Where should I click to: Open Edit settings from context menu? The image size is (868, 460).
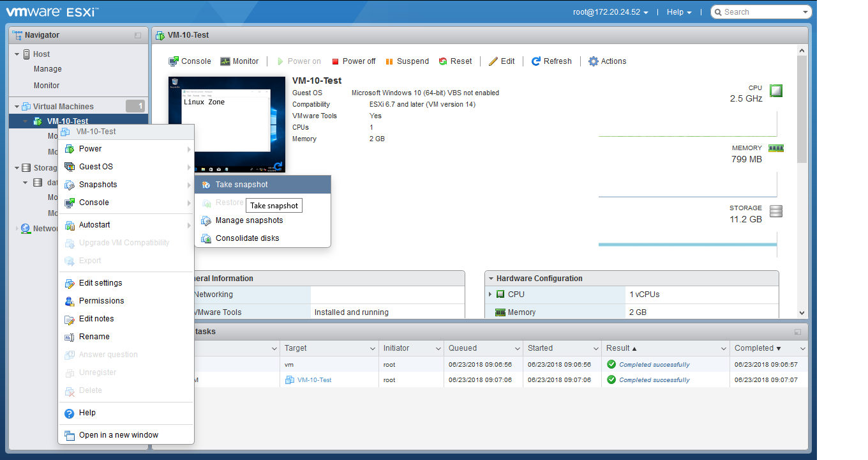pyautogui.click(x=100, y=283)
